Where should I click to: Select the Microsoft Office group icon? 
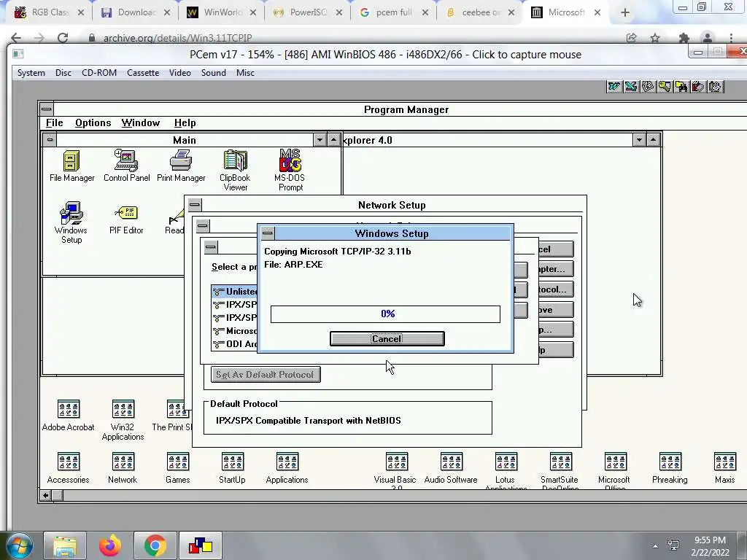tap(615, 472)
